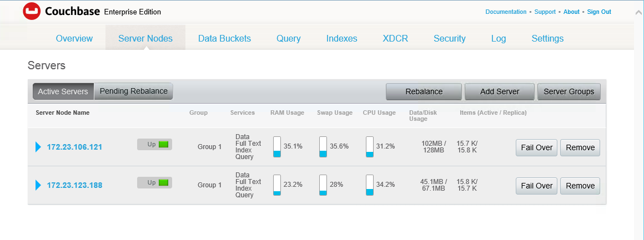The width and height of the screenshot is (644, 240).
Task: Click the Group column header
Action: (198, 113)
